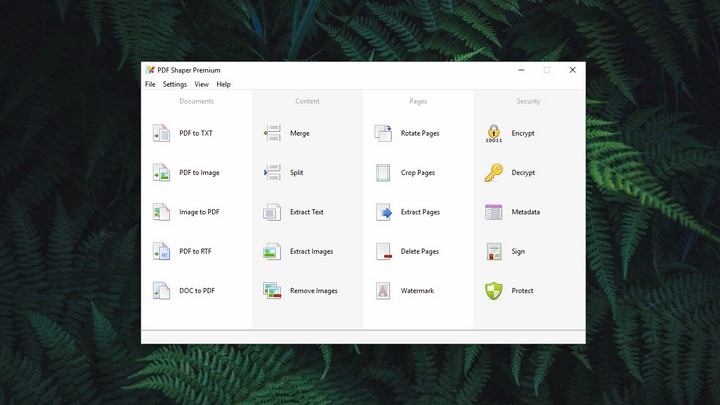Click the Delete Pages icon
720x405 pixels.
(383, 252)
